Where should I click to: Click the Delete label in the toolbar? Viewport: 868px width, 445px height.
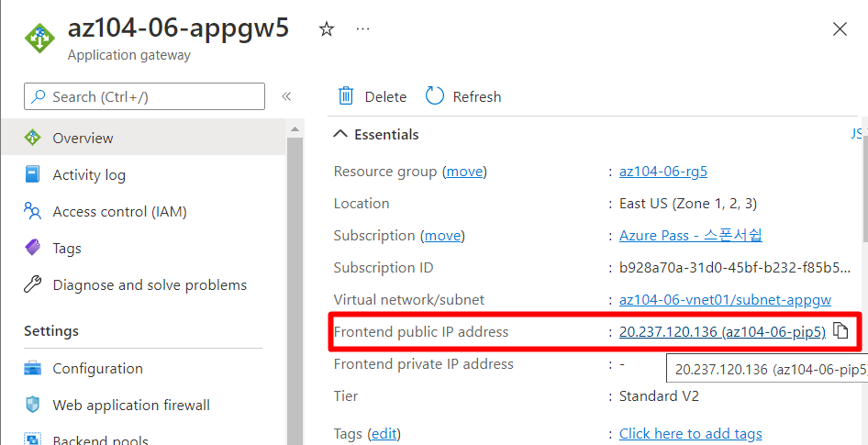point(385,97)
